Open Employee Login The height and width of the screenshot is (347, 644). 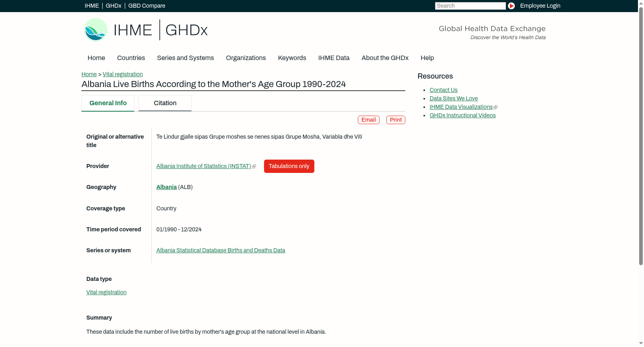click(540, 6)
